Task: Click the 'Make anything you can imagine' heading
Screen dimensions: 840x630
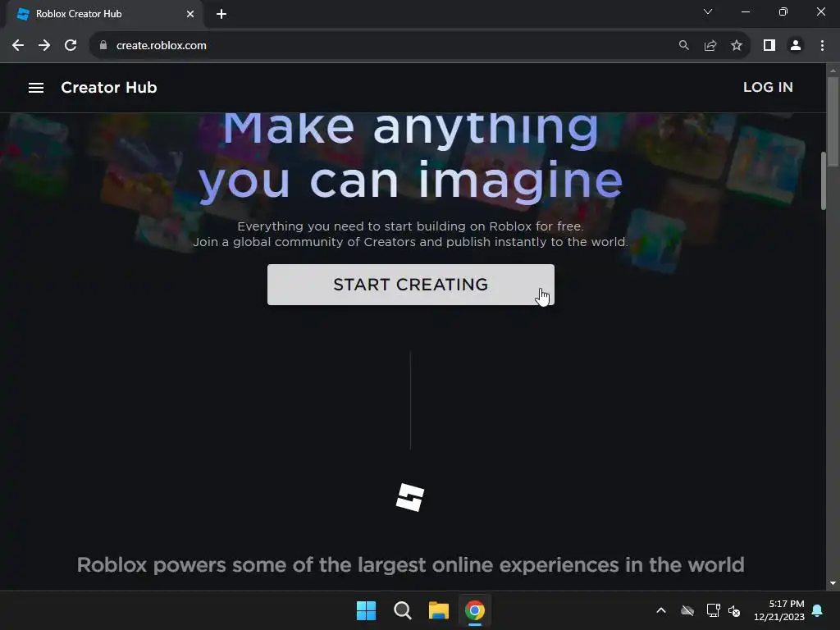Action: click(x=410, y=157)
